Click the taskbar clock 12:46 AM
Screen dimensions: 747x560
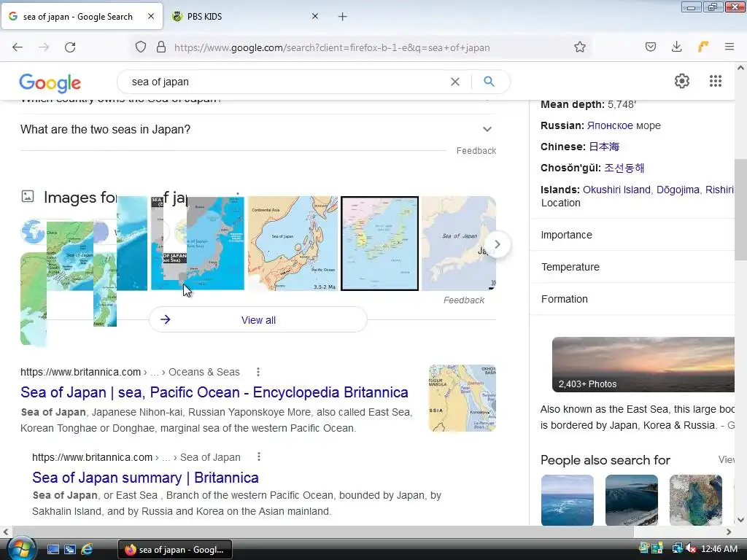pyautogui.click(x=719, y=549)
